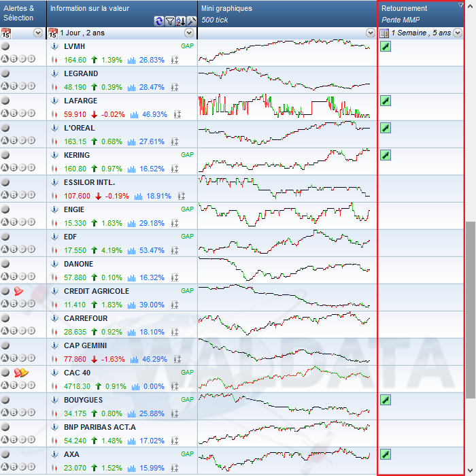Click LAFARGE trend arrow in Retournement column

(386, 101)
